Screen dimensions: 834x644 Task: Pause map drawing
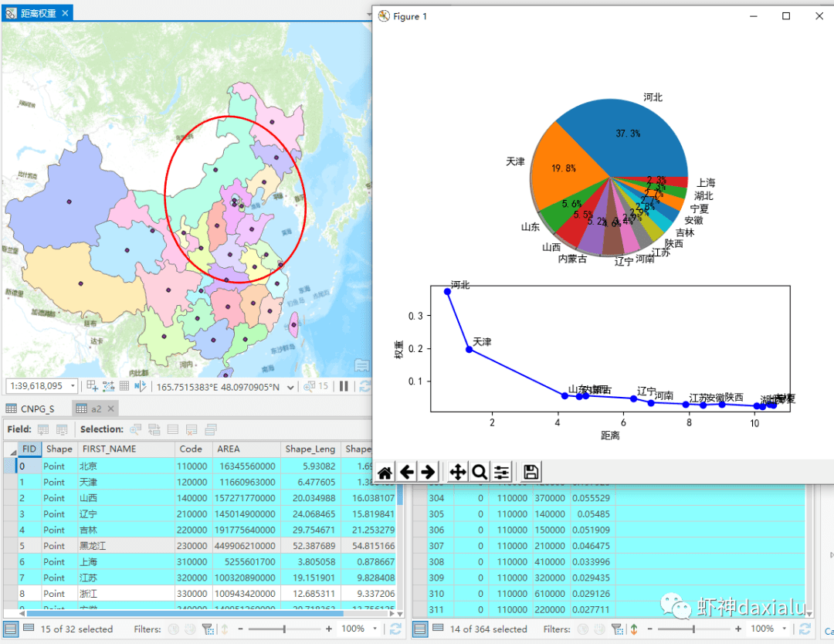(x=344, y=386)
